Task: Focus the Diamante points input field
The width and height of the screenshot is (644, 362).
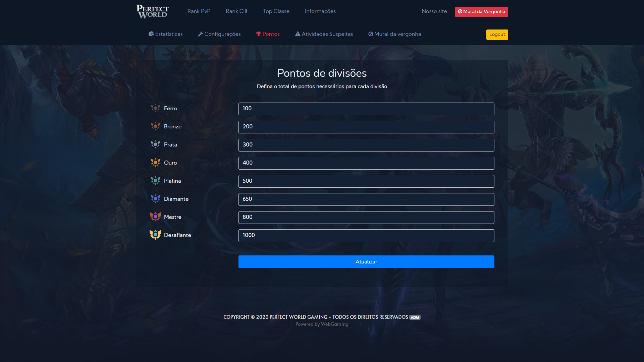Action: pyautogui.click(x=366, y=199)
